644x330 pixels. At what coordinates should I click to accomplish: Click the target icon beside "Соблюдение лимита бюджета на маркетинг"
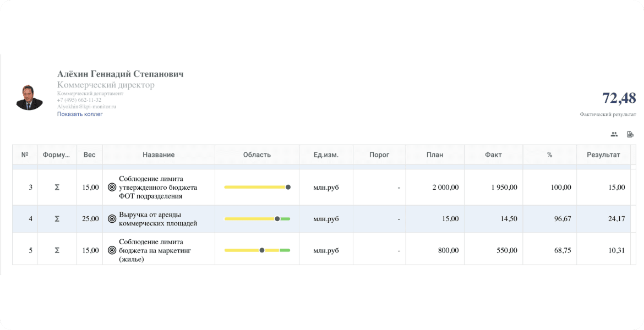pyautogui.click(x=112, y=250)
